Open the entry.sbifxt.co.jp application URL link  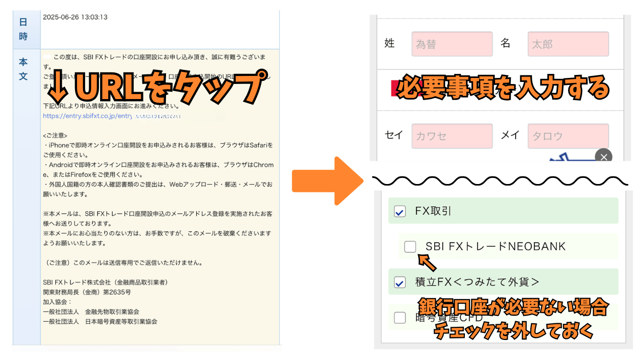coord(112,116)
